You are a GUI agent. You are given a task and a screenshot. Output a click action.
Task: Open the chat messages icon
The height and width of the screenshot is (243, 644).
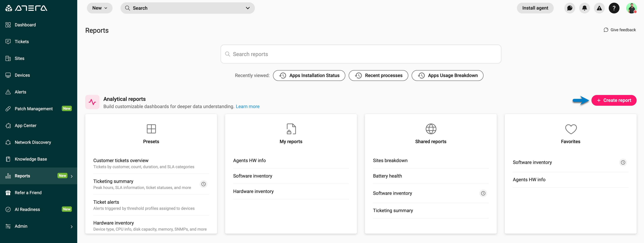click(570, 8)
